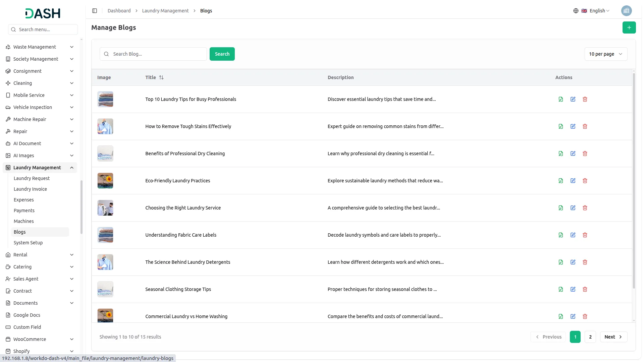Click the Search button next to blog search
The height and width of the screenshot is (362, 644).
coord(222,54)
